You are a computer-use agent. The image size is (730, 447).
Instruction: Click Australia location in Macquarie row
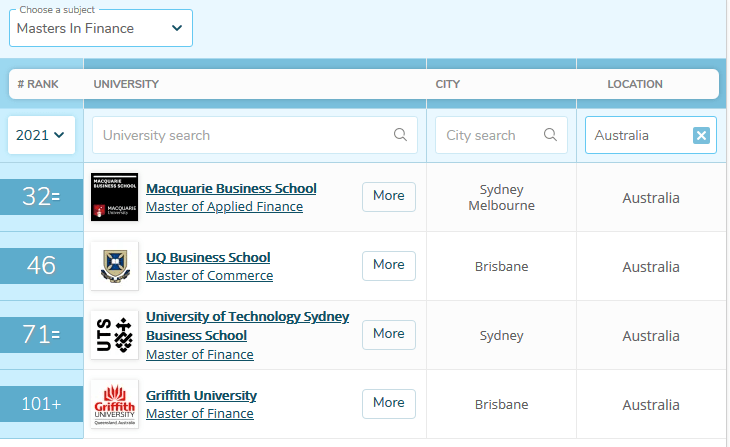click(x=651, y=198)
